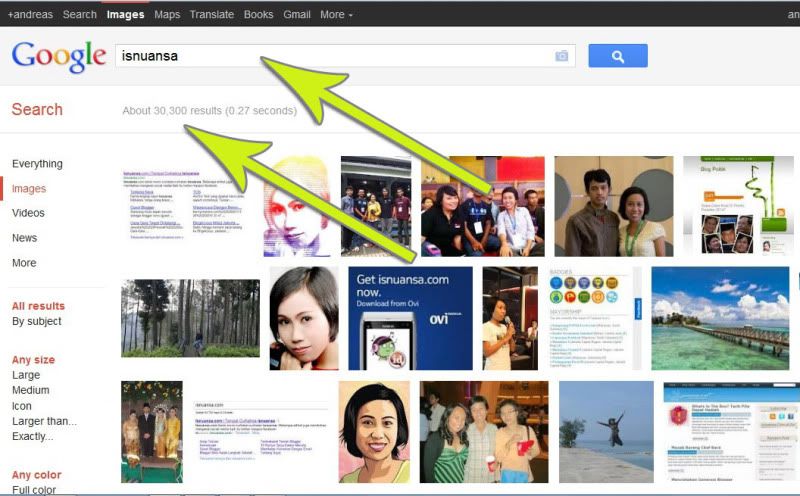Open the +andreas top bar link
Viewport: 800px width, 496px height.
coord(30,14)
